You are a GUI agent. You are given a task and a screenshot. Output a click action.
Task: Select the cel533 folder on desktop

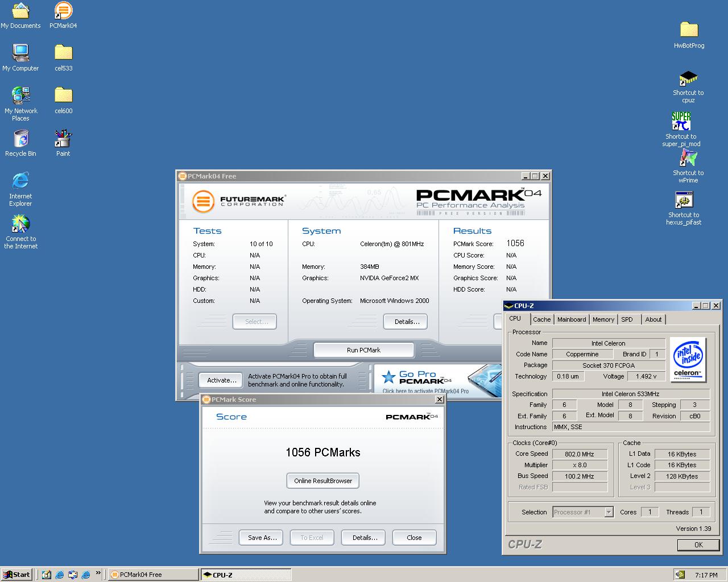point(63,58)
